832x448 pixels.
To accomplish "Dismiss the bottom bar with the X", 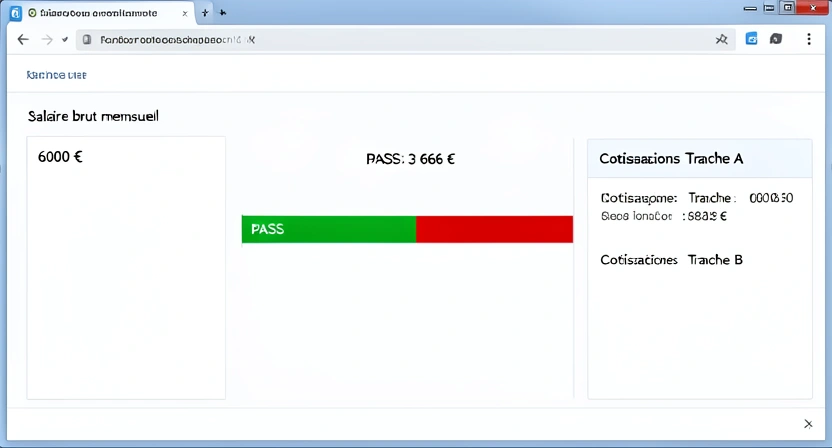I will 808,424.
